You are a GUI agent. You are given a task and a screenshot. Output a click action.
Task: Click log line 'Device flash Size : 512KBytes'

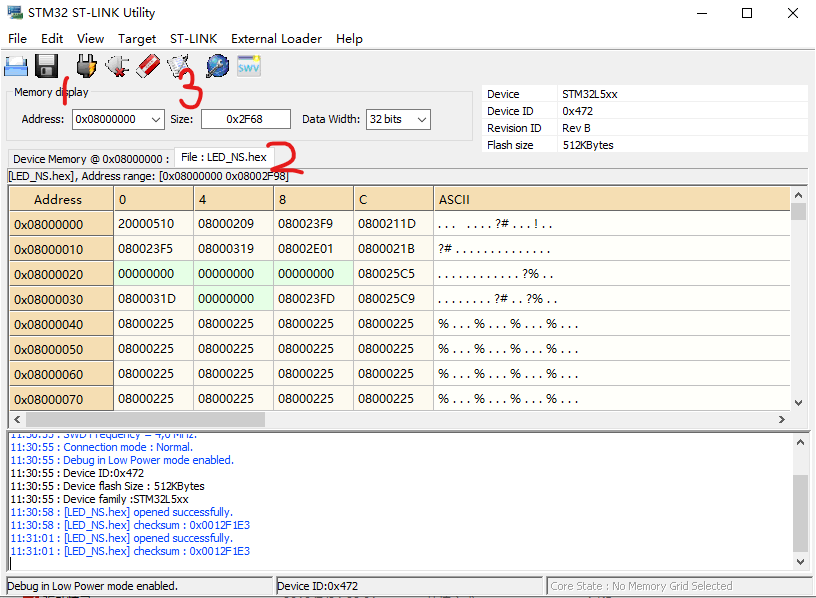(x=107, y=486)
